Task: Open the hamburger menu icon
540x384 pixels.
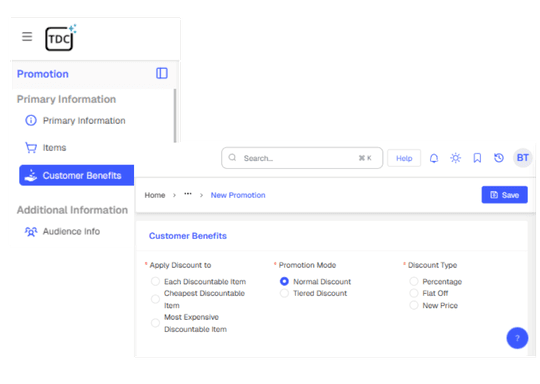Action: (27, 37)
